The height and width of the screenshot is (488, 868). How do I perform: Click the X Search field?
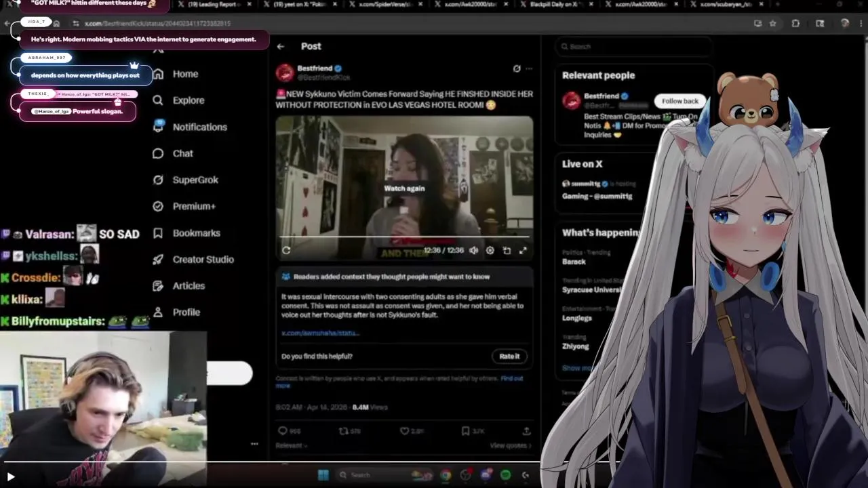[633, 47]
